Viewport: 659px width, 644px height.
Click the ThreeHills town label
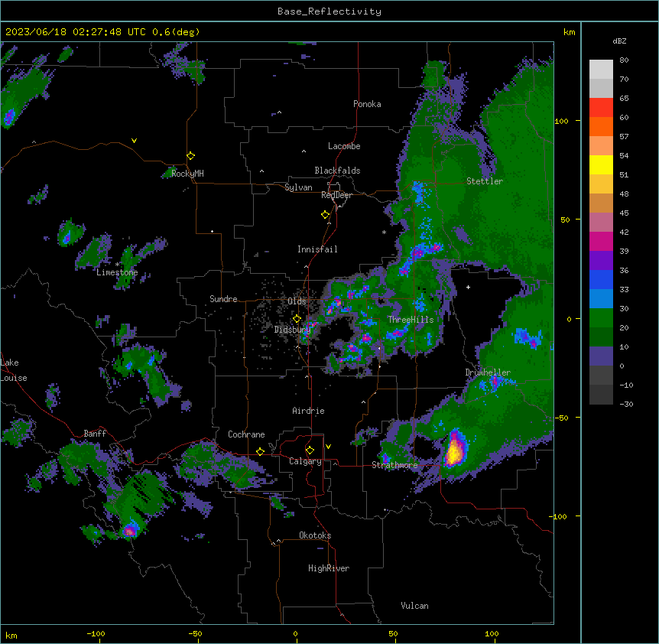click(x=411, y=320)
